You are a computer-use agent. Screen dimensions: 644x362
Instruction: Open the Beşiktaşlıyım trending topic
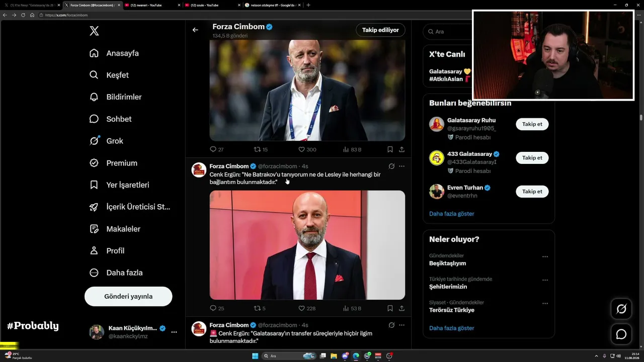click(x=448, y=263)
